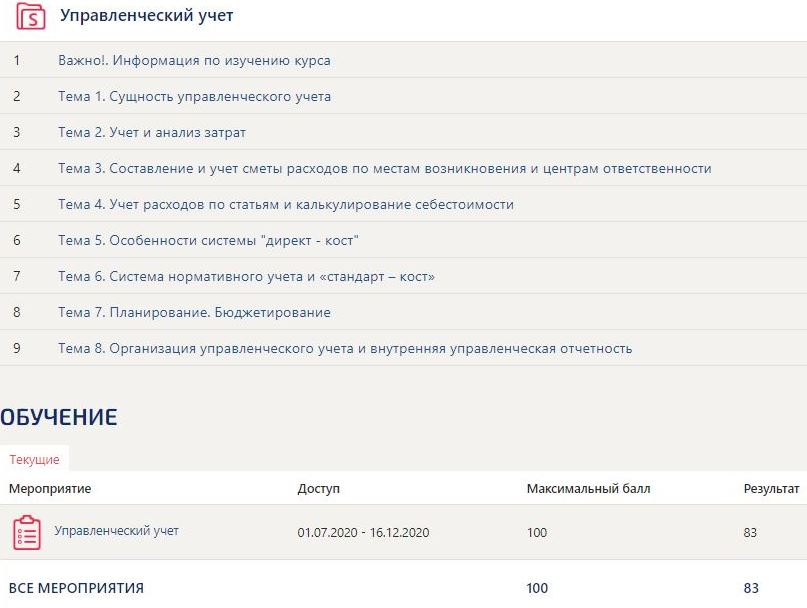The width and height of the screenshot is (807, 608).
Task: Open Тема 6 стандарт-кост topic
Action: click(246, 277)
